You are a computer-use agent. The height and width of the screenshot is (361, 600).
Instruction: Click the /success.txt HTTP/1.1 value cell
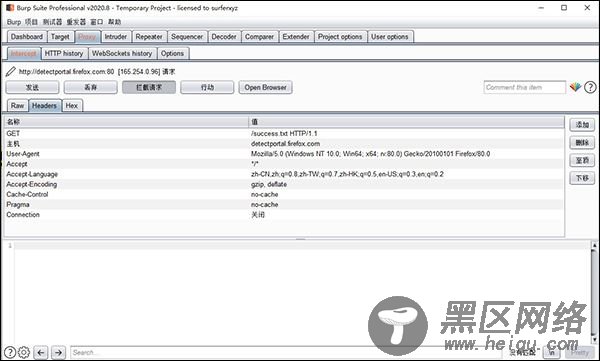[407, 133]
